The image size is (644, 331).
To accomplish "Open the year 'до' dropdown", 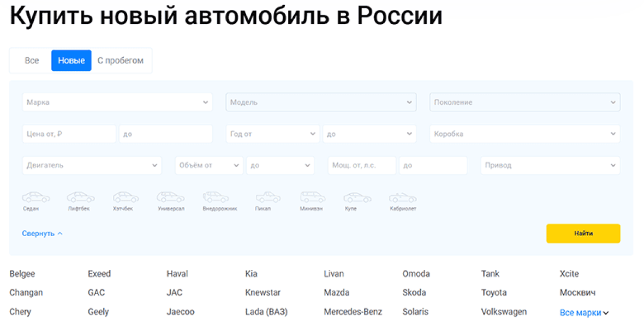I will point(369,134).
